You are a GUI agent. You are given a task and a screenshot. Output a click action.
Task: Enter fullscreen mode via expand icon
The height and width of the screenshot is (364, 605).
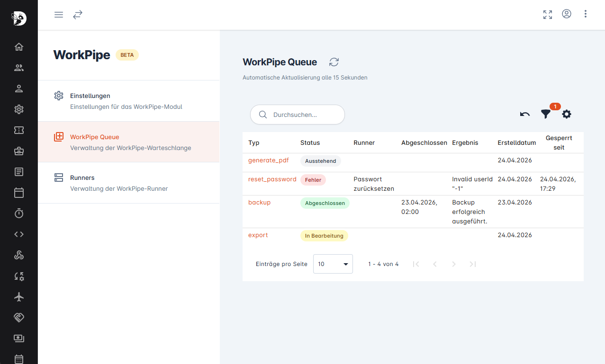point(548,14)
